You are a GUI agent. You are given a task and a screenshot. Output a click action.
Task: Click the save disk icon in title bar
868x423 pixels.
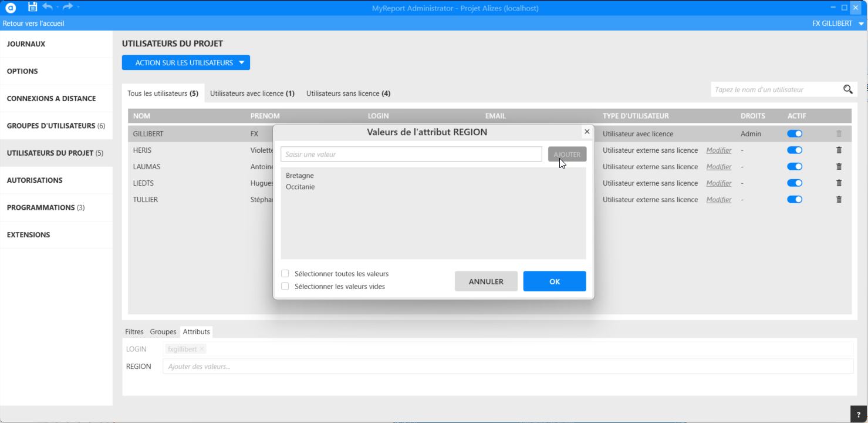[32, 7]
